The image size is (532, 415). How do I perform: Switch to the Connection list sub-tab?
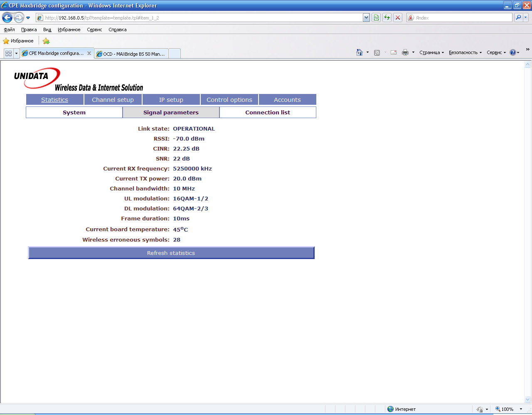click(268, 112)
